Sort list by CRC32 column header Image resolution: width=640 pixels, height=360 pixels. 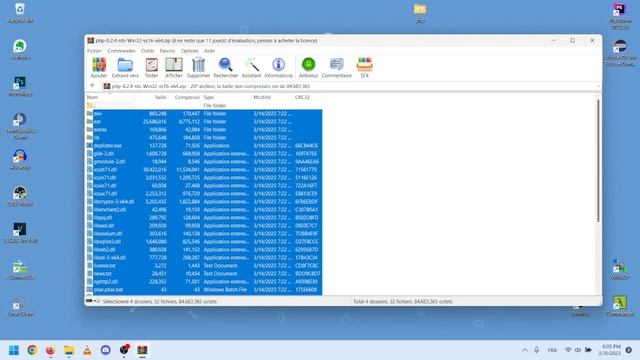pos(307,97)
